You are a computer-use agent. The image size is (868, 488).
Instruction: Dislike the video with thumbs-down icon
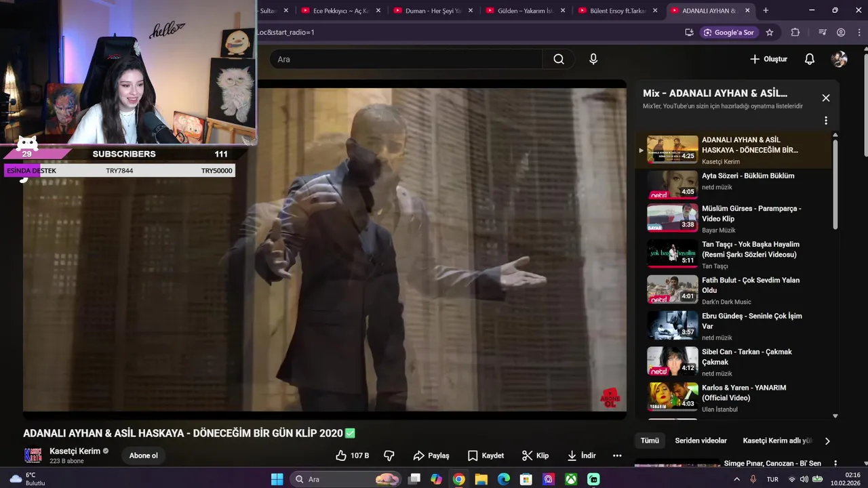[x=389, y=455]
